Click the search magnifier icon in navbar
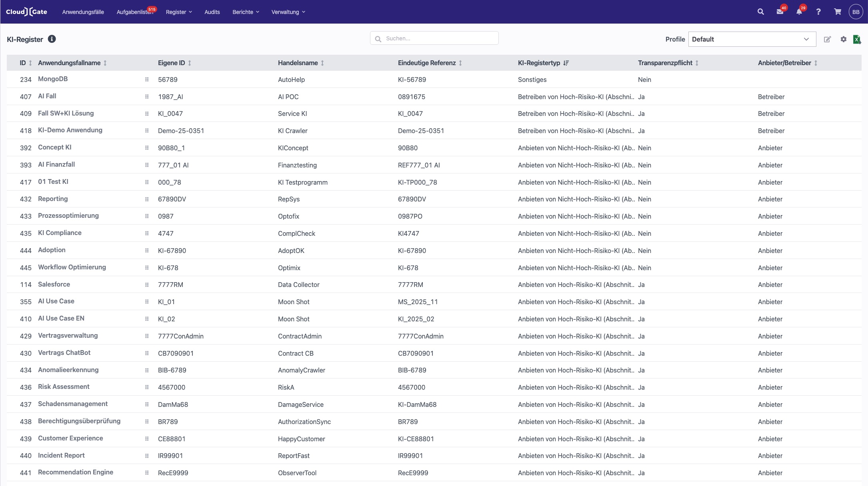The image size is (868, 486). pyautogui.click(x=761, y=12)
